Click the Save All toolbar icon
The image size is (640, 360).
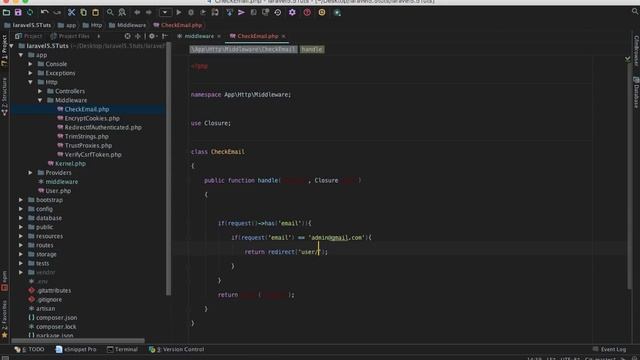pyautogui.click(x=18, y=13)
